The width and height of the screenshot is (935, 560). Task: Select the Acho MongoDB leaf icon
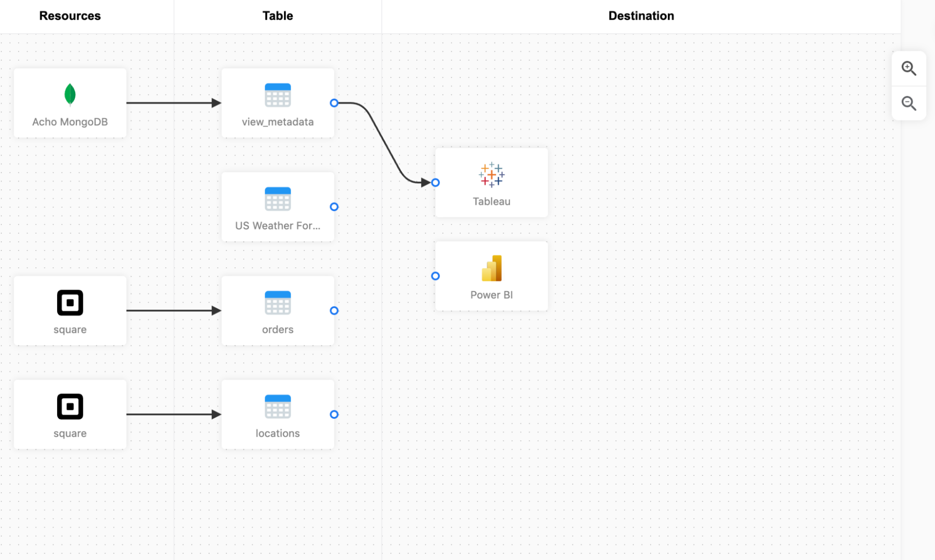click(x=70, y=94)
